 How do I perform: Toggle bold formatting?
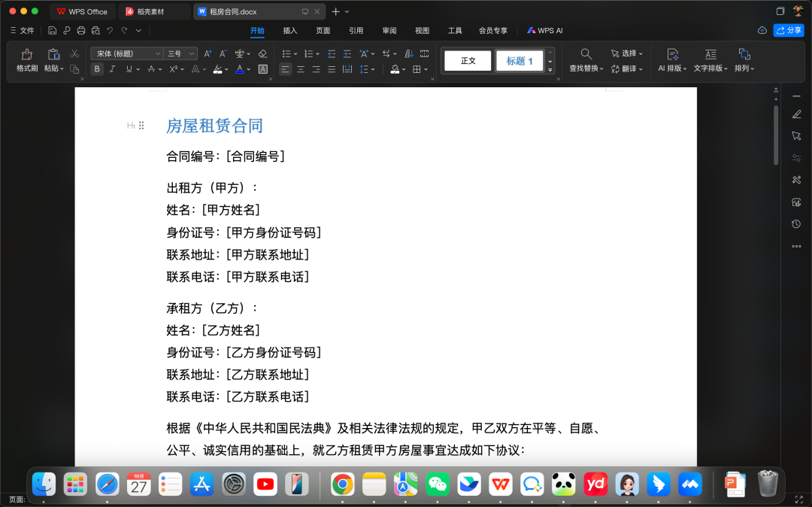(97, 69)
